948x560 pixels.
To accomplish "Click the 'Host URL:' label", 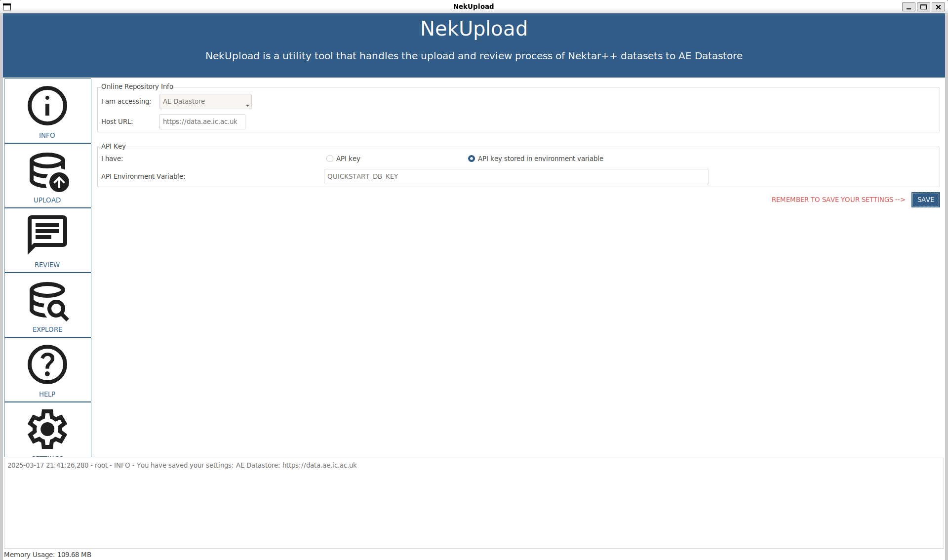I will pos(117,121).
